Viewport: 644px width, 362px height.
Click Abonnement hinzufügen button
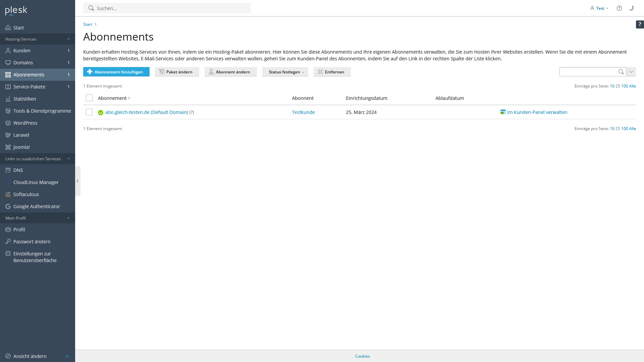tap(116, 72)
